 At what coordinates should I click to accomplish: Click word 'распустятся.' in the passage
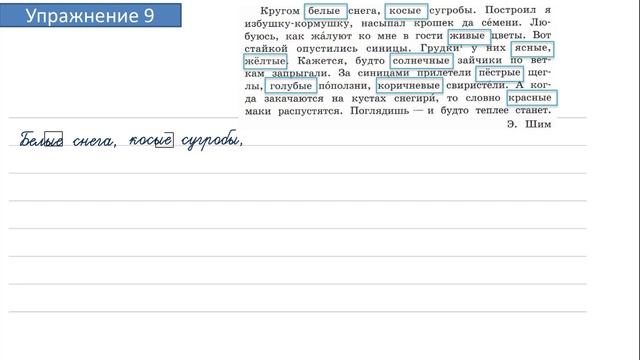click(310, 111)
